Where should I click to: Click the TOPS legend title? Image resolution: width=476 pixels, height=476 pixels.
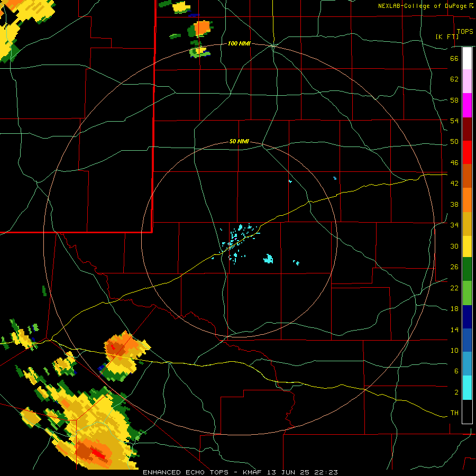click(465, 32)
